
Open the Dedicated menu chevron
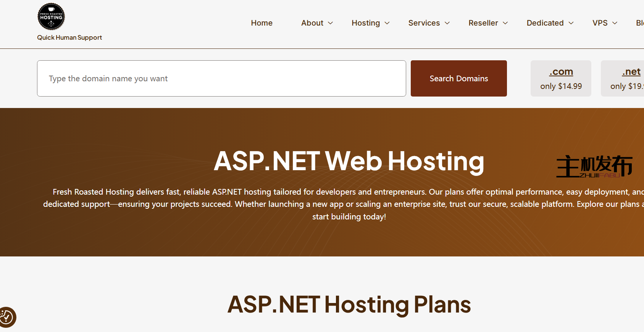[571, 23]
